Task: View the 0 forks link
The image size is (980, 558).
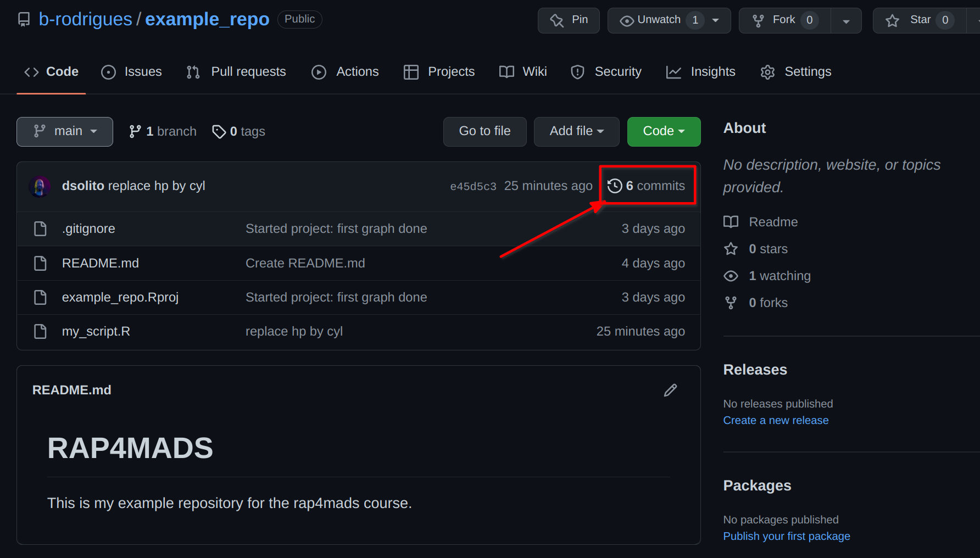Action: coord(756,303)
